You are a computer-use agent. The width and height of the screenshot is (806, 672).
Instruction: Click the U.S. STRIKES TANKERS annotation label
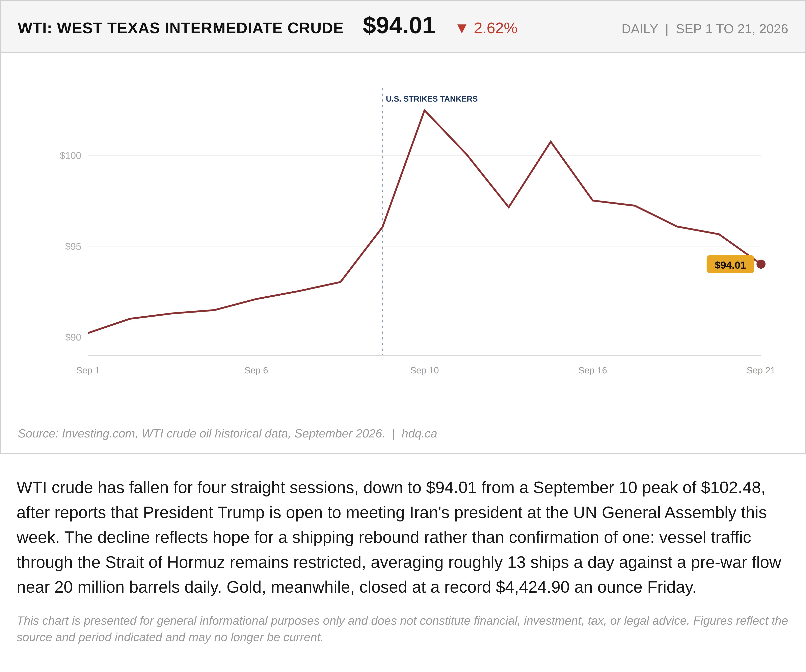[431, 99]
